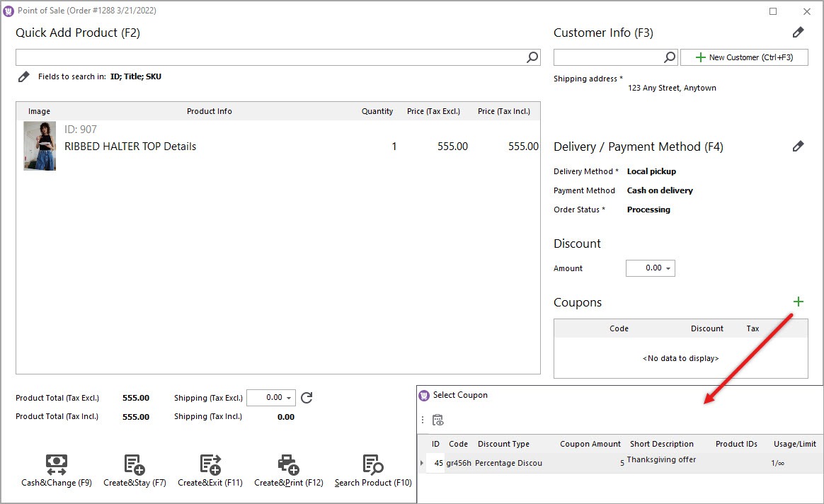Click pencil icon for search fields
The width and height of the screenshot is (824, 504).
point(23,76)
